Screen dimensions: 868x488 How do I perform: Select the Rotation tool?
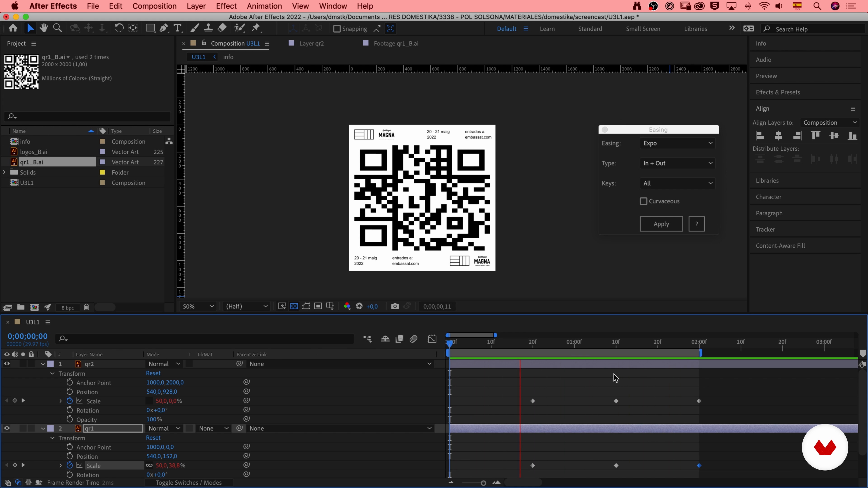[119, 28]
